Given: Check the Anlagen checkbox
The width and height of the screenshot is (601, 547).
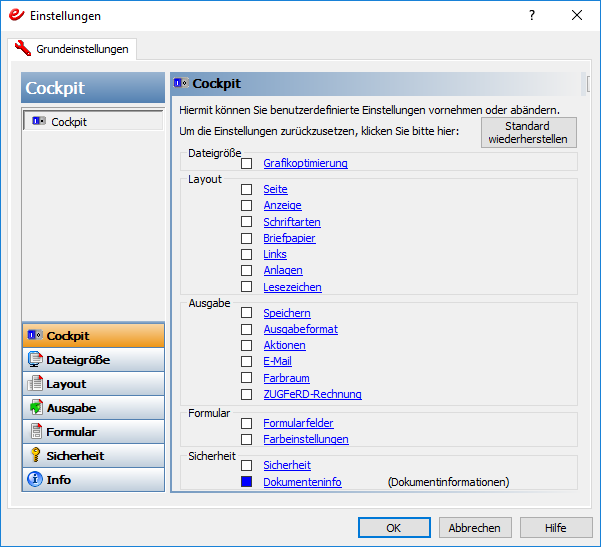Looking at the screenshot, I should (x=246, y=271).
